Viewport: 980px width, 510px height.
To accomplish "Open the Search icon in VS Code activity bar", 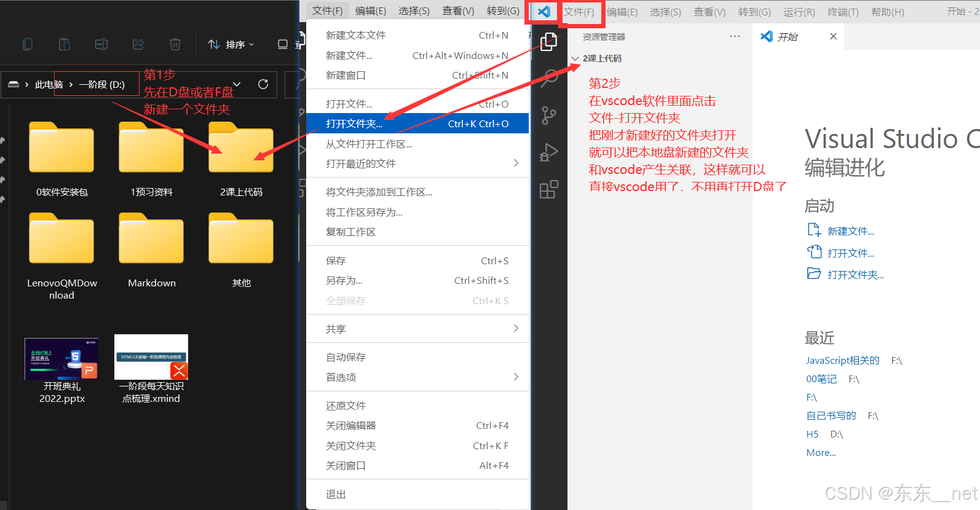I will pyautogui.click(x=548, y=79).
